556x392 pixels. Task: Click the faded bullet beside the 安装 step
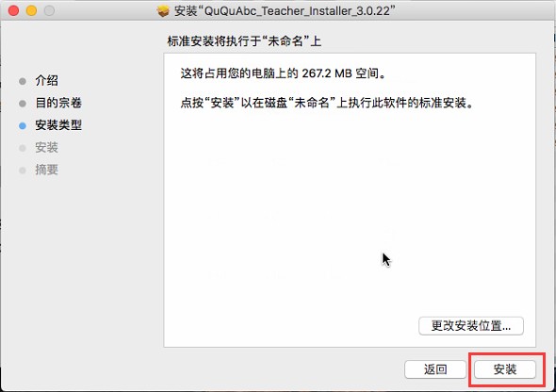[x=23, y=148]
